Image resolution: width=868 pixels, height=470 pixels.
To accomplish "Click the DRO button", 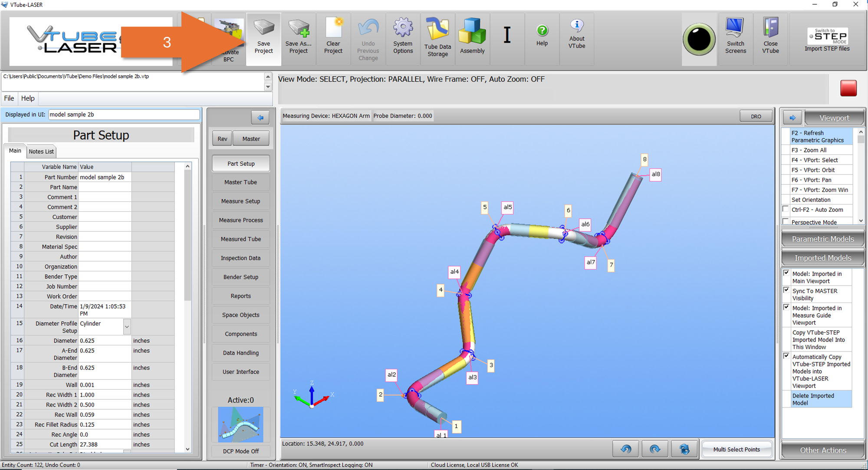I will click(x=756, y=116).
